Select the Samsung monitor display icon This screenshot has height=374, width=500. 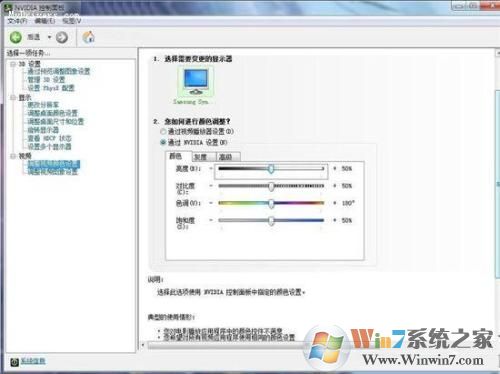pyautogui.click(x=196, y=82)
